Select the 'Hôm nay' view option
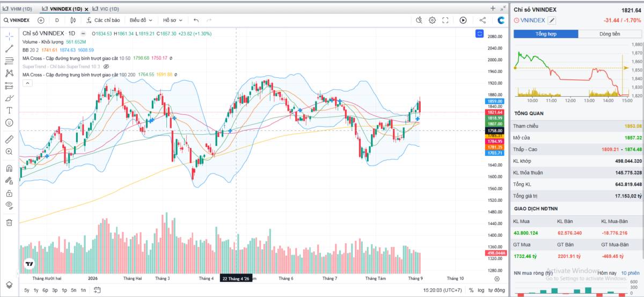This screenshot has width=644, height=297. 607,273
